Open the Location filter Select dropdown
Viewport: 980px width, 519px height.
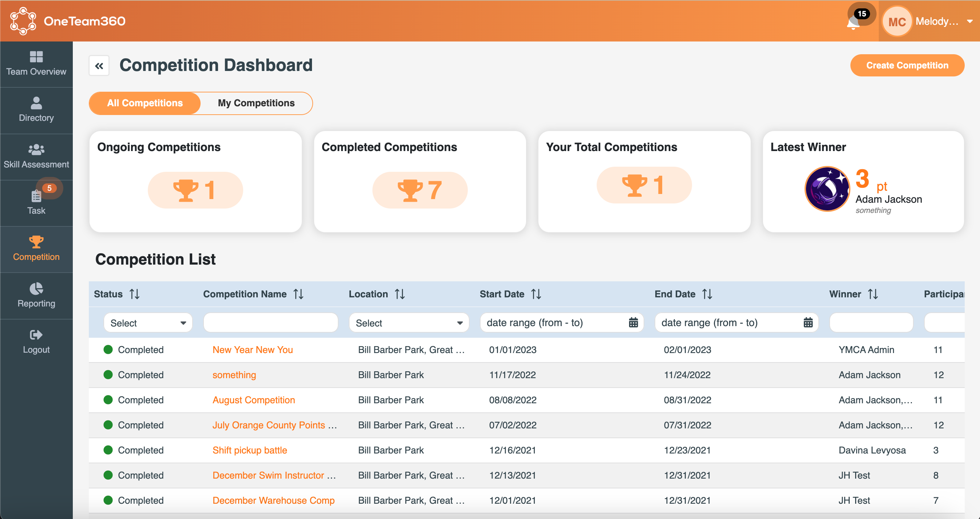(408, 322)
